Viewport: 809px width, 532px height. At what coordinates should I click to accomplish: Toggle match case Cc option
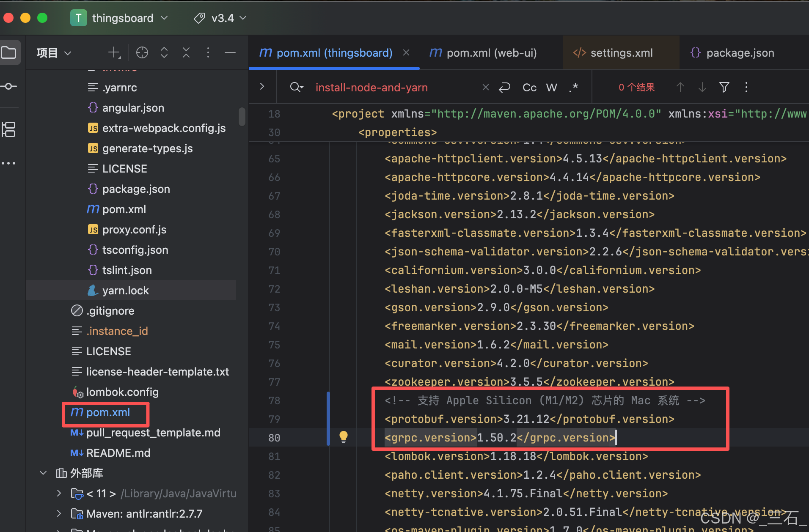pyautogui.click(x=529, y=87)
